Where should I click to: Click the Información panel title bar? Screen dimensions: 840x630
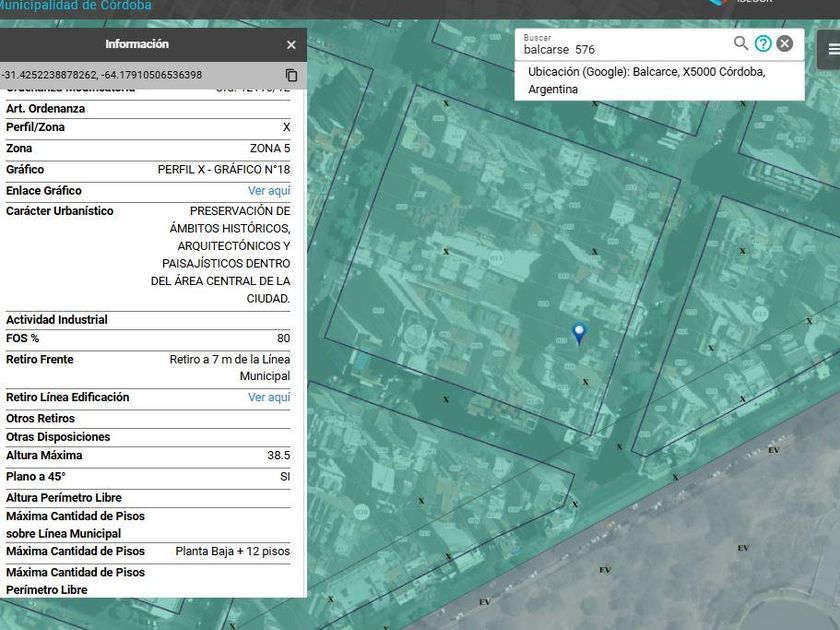(x=137, y=45)
